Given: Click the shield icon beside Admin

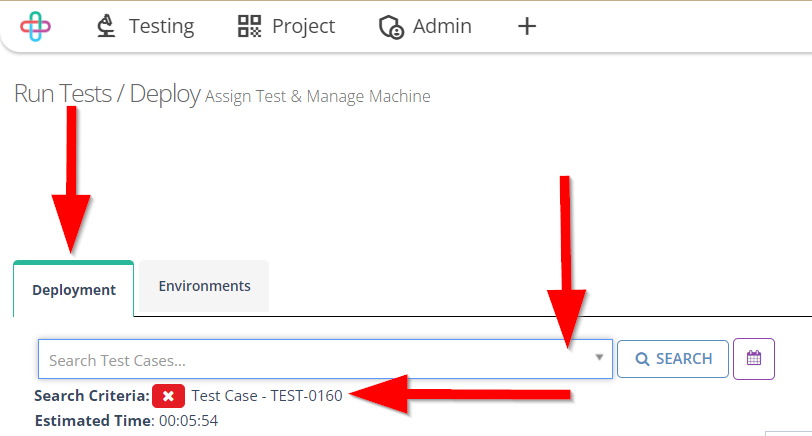Looking at the screenshot, I should [x=391, y=27].
